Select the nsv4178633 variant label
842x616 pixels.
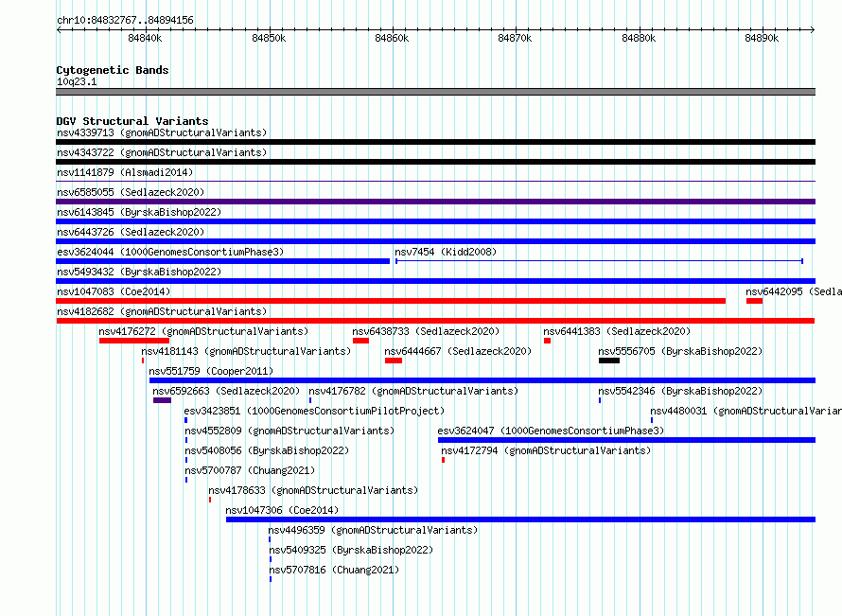coord(313,490)
